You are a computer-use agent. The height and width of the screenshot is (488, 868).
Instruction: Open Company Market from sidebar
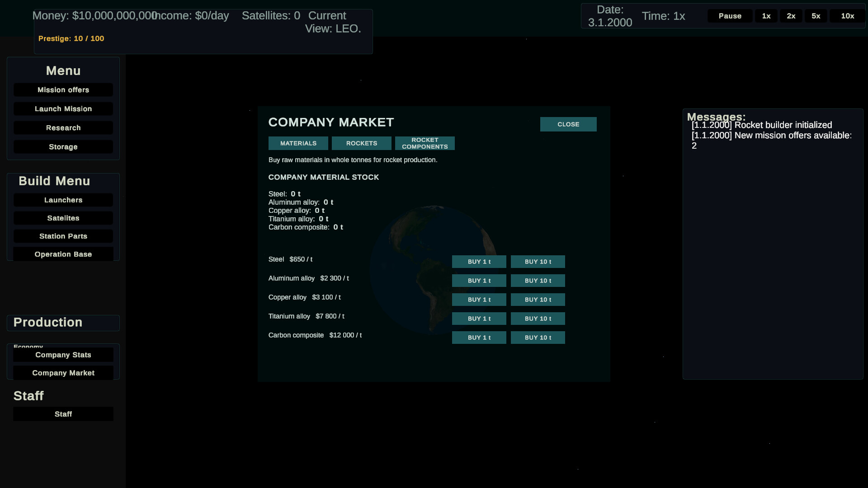(x=63, y=373)
